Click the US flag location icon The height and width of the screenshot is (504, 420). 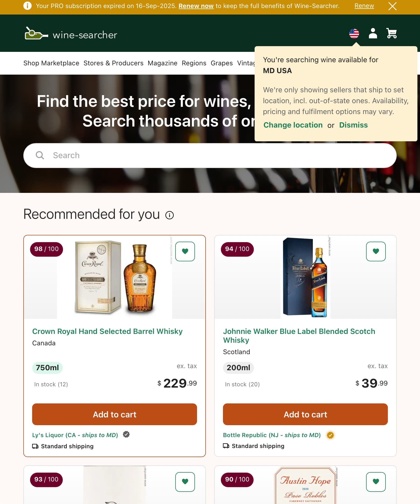354,33
